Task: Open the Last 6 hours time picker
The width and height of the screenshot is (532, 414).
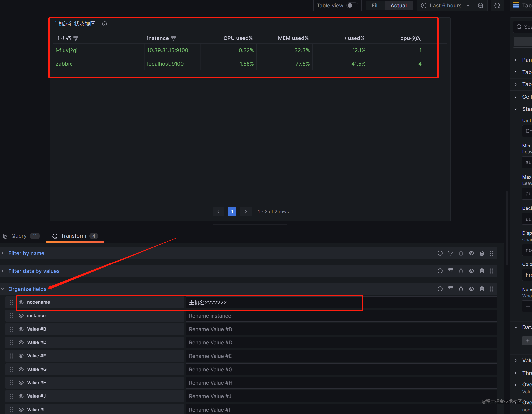Action: (x=445, y=5)
